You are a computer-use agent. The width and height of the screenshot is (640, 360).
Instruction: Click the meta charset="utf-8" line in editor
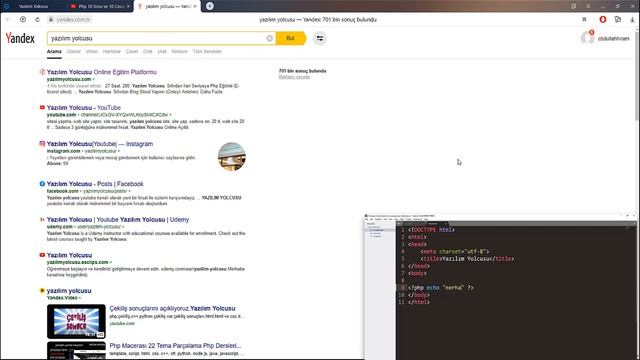tap(455, 251)
